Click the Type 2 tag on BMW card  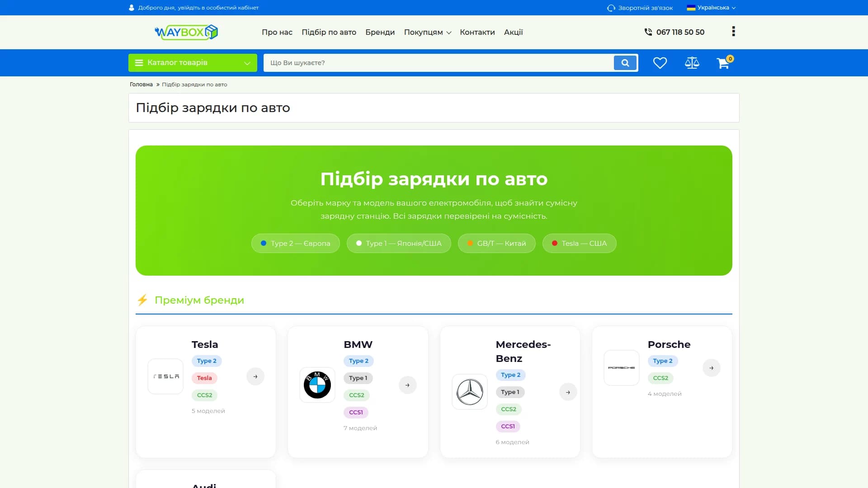[x=359, y=361]
